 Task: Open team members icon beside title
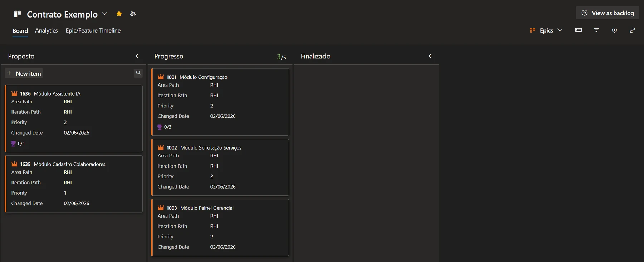click(x=133, y=14)
